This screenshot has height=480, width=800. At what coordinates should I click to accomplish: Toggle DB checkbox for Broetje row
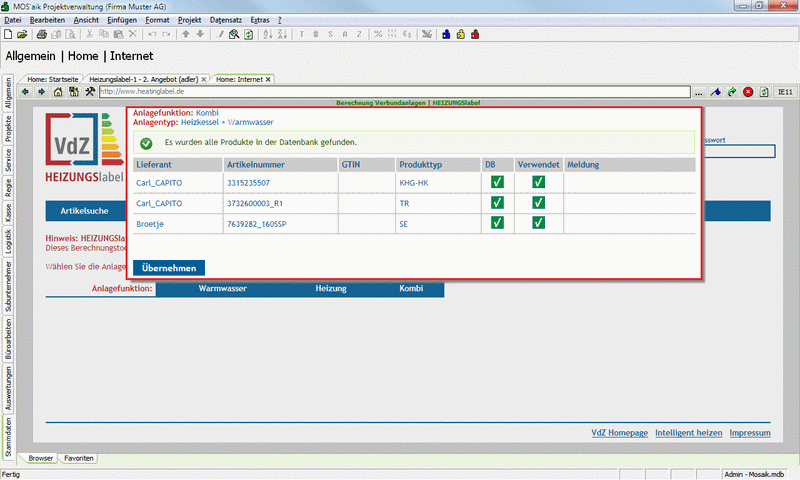(x=497, y=223)
